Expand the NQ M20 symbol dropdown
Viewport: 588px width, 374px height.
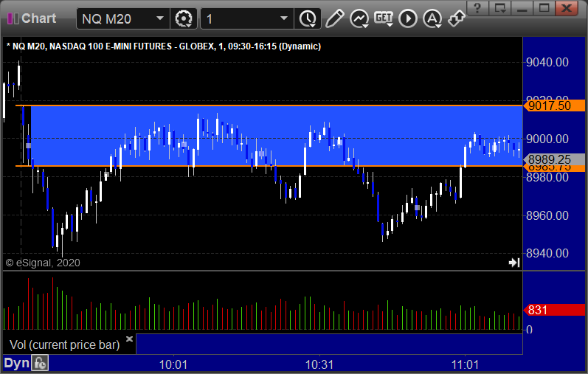(160, 18)
